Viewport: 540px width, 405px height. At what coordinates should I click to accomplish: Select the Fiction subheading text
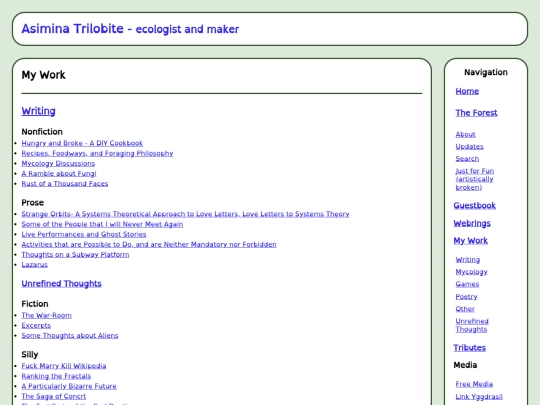35,304
